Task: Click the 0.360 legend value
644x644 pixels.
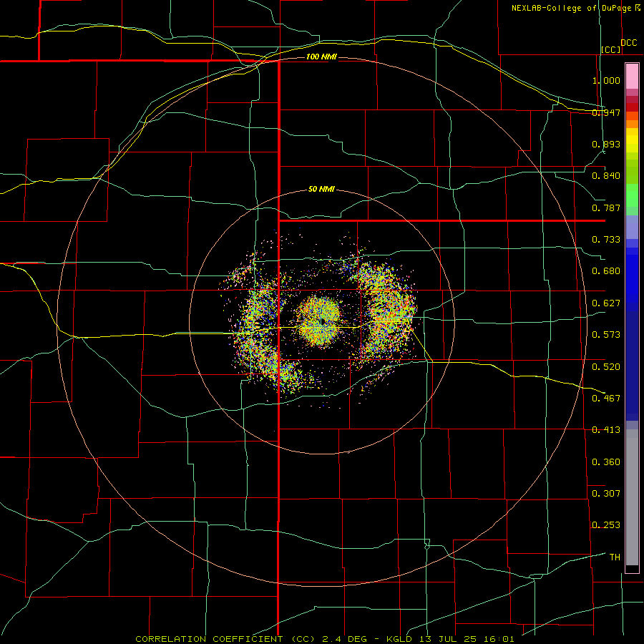Action: point(606,462)
